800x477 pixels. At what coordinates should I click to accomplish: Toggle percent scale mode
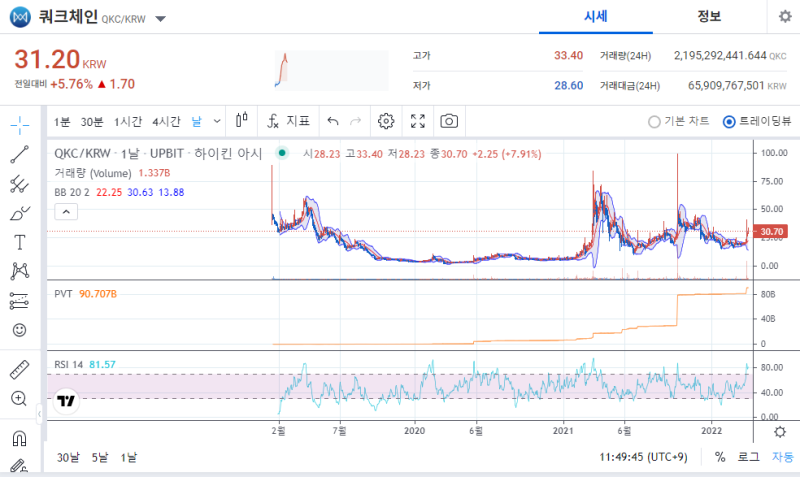coord(720,457)
